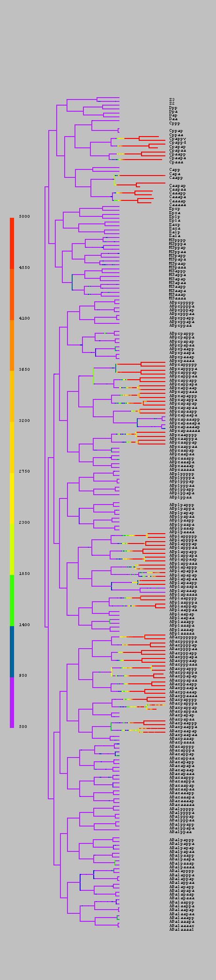Click the Capp lineage label
Image resolution: width=216 pixels, height=980 pixels.
coord(174,170)
